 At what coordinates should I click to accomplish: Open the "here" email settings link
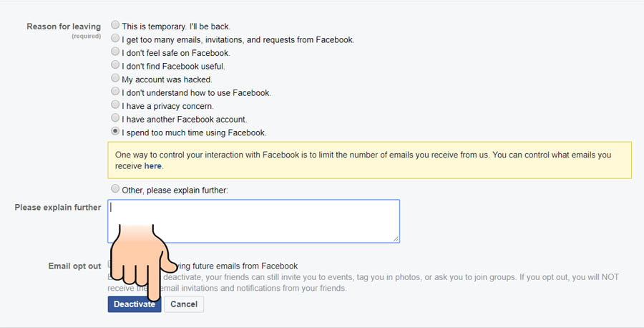[x=153, y=166]
